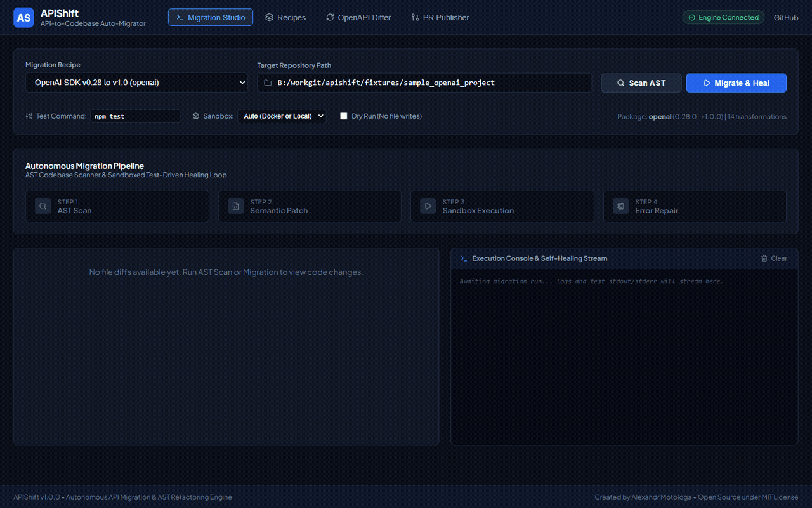Screen dimensions: 812x508
Task: Clear the execution console
Action: pos(774,258)
